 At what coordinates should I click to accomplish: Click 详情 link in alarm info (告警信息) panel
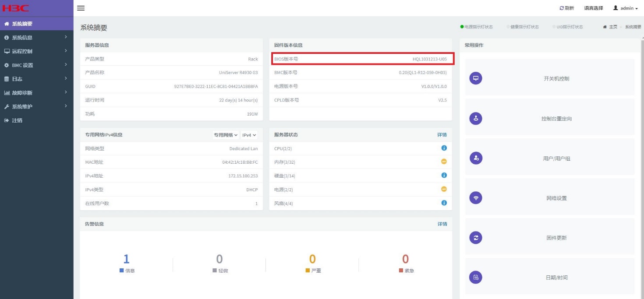442,224
